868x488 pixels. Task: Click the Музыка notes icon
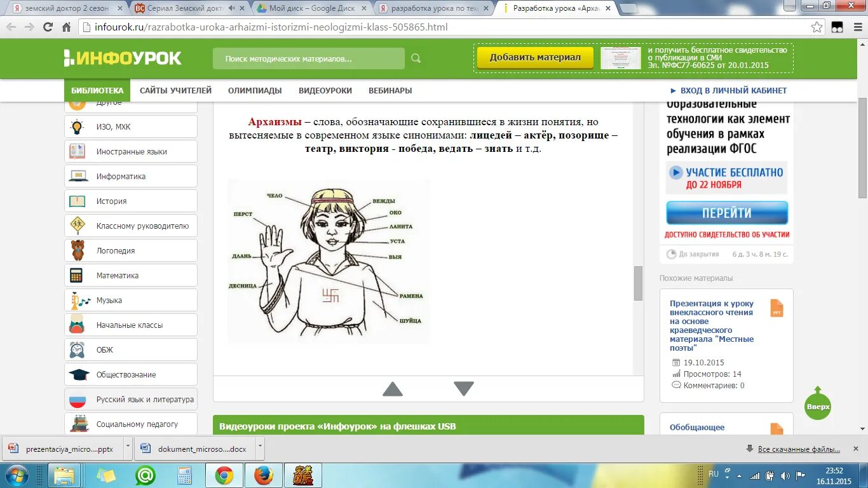tap(79, 300)
